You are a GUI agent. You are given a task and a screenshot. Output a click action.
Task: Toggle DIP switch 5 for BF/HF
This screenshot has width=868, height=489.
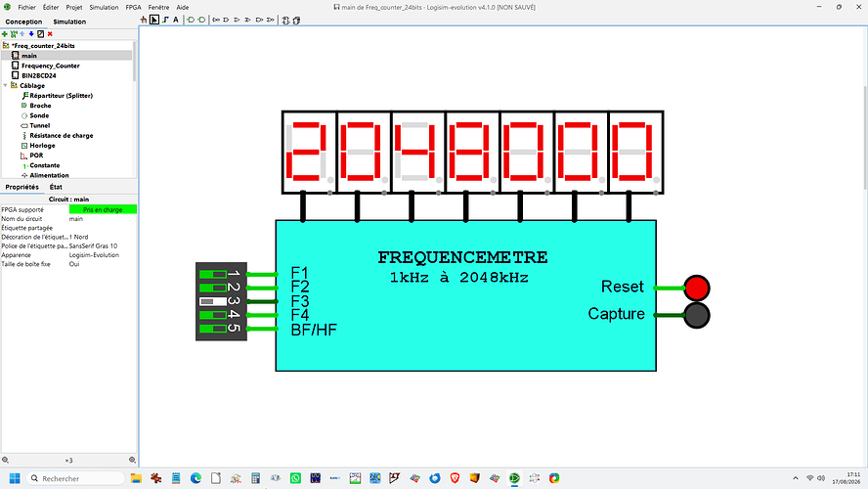213,329
